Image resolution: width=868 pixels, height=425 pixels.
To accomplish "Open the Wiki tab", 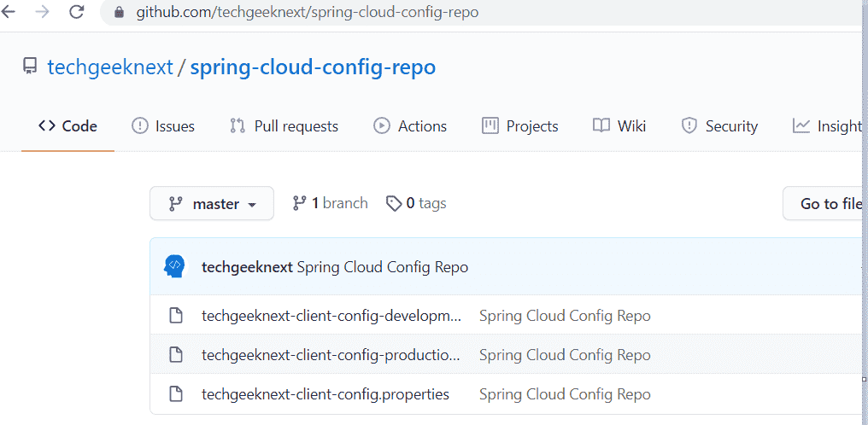I will click(x=619, y=126).
